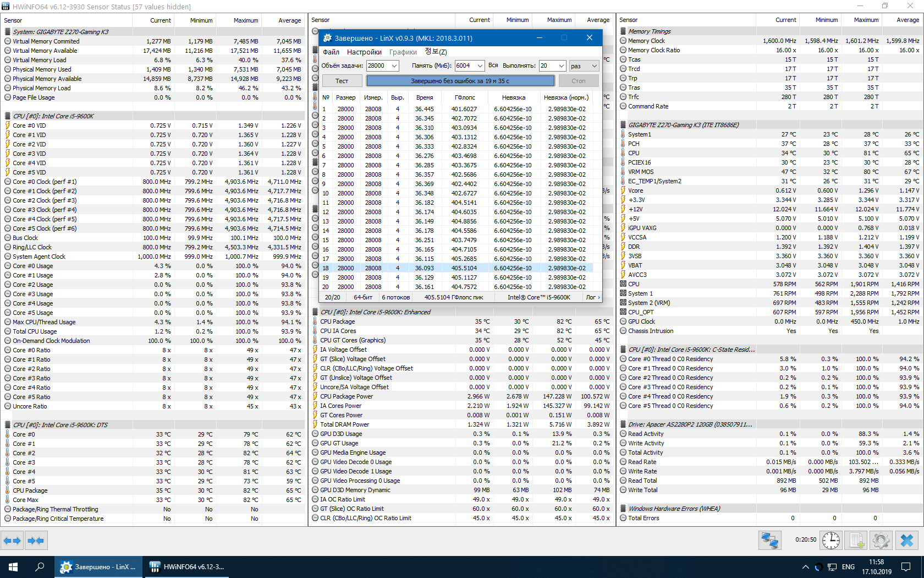This screenshot has height=578, width=924.
Task: Open the Настройки menu in LinX
Action: pyautogui.click(x=364, y=52)
